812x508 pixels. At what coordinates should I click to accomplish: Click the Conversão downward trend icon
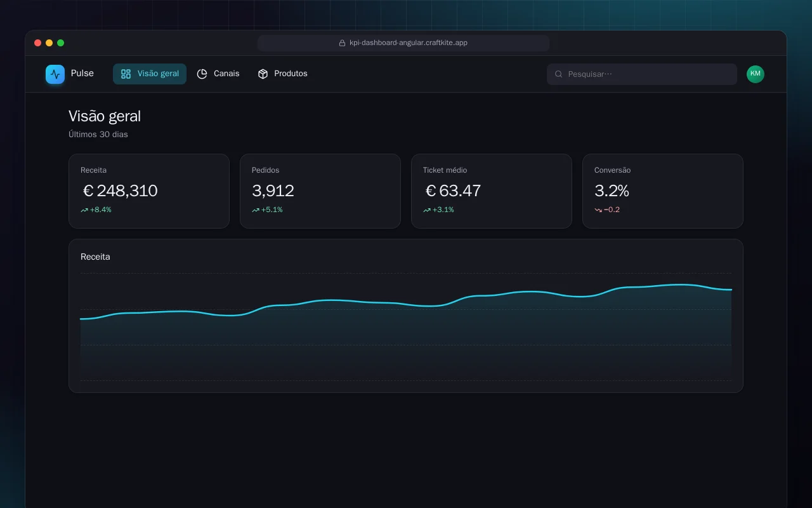point(598,210)
